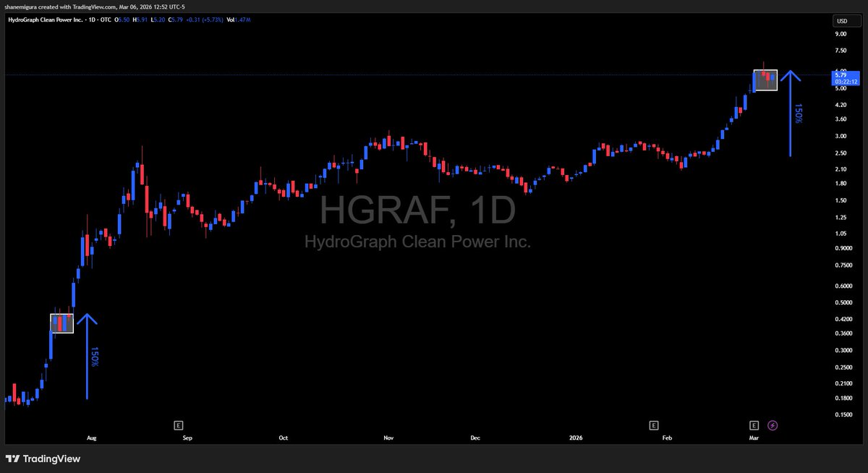Click the 0.1500 price axis label

[x=843, y=415]
